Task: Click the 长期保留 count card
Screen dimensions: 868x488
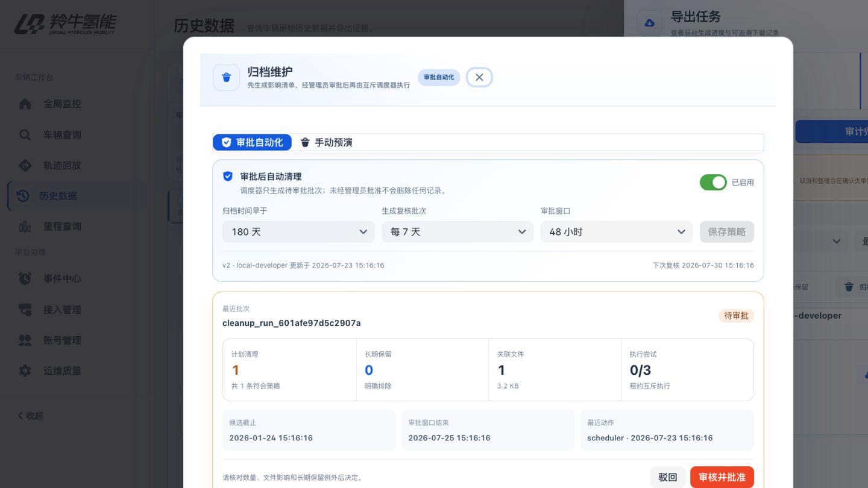Action: point(423,370)
